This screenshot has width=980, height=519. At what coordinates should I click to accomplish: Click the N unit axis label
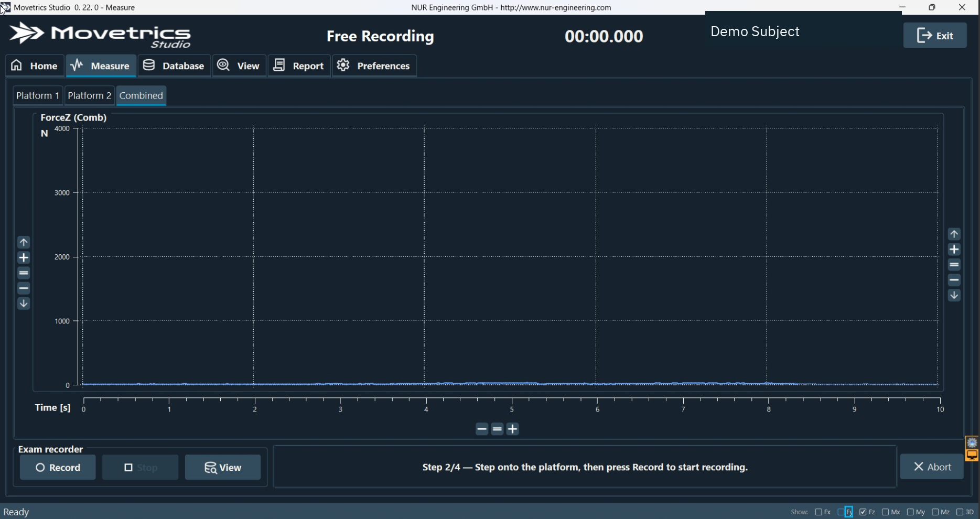45,134
